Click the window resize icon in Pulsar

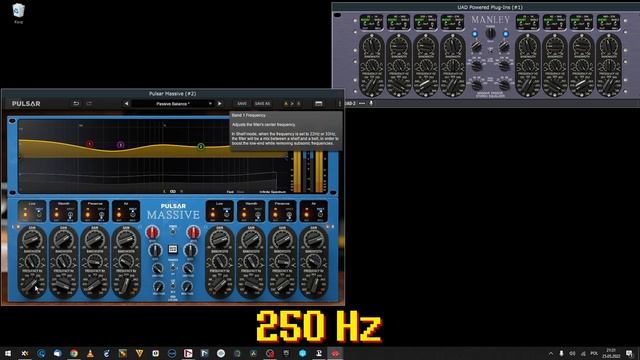(x=319, y=104)
